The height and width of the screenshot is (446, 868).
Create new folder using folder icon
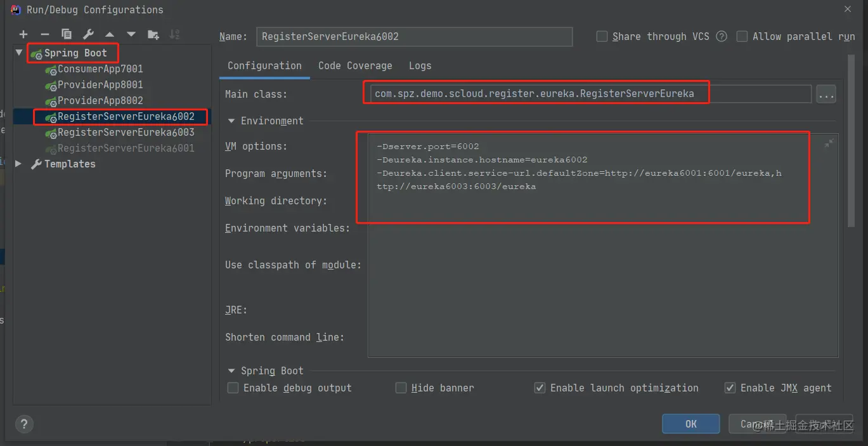(153, 34)
